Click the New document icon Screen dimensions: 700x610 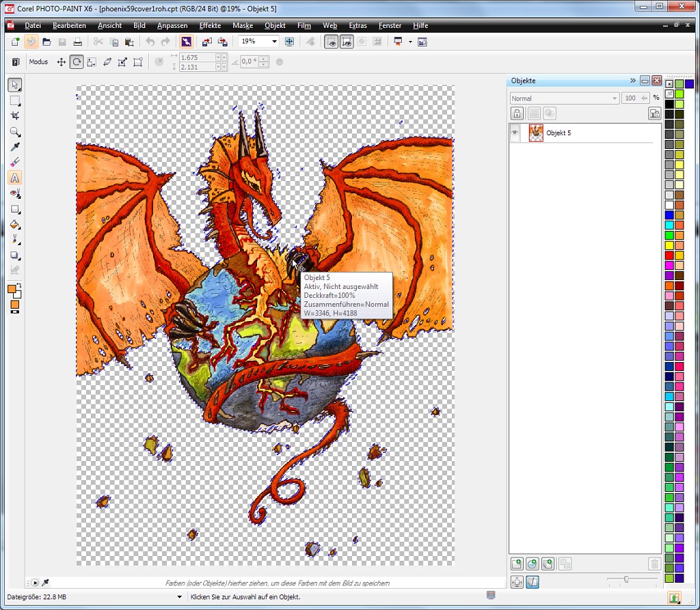pos(16,42)
